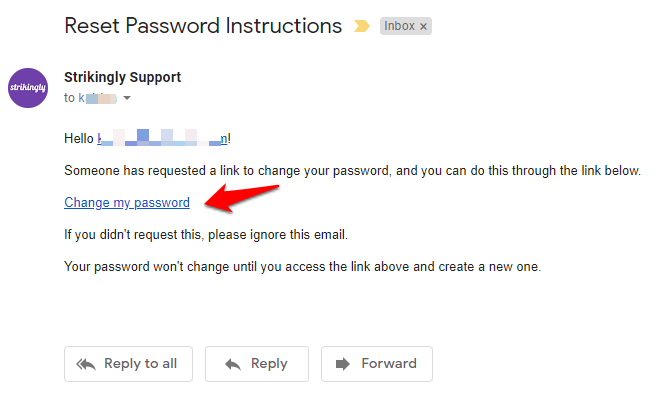The width and height of the screenshot is (655, 403).
Task: Click the 'Someone has requested' message line
Action: click(352, 171)
